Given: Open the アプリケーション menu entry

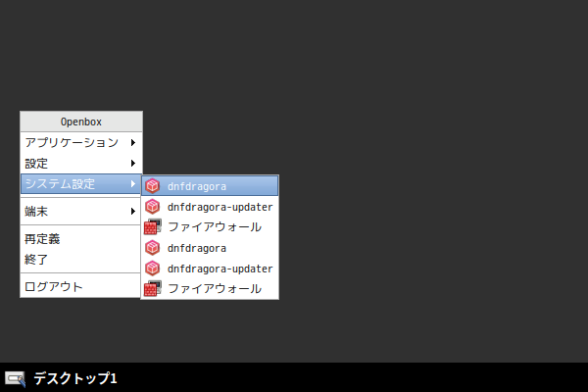Looking at the screenshot, I should pos(81,142).
